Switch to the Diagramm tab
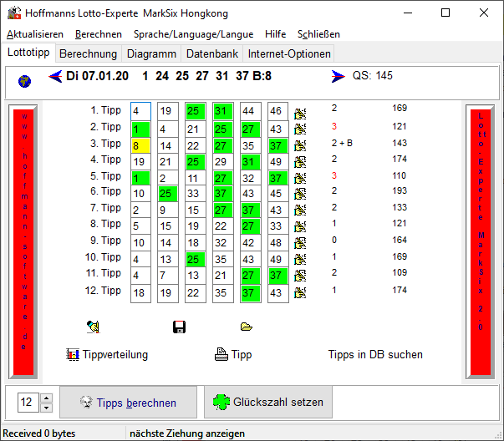The height and width of the screenshot is (441, 504). 151,53
